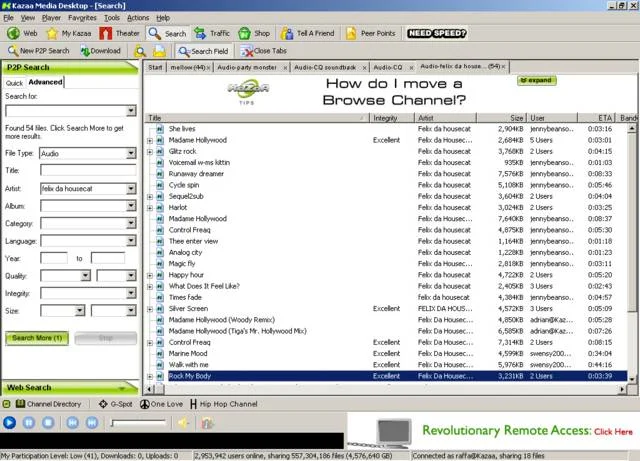
Task: Switch to Audio-CQ soundtrack tab
Action: pyautogui.click(x=325, y=67)
